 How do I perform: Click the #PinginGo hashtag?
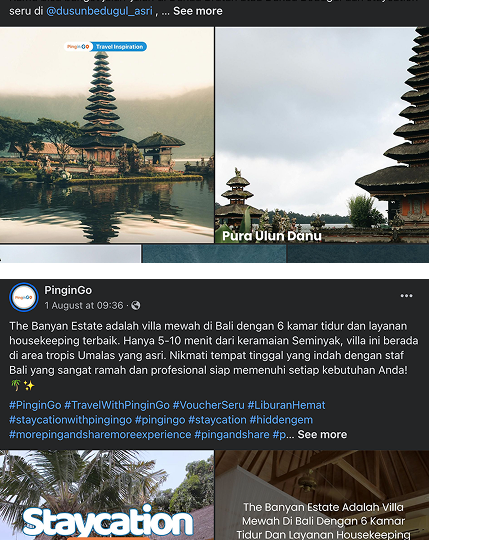coord(35,405)
